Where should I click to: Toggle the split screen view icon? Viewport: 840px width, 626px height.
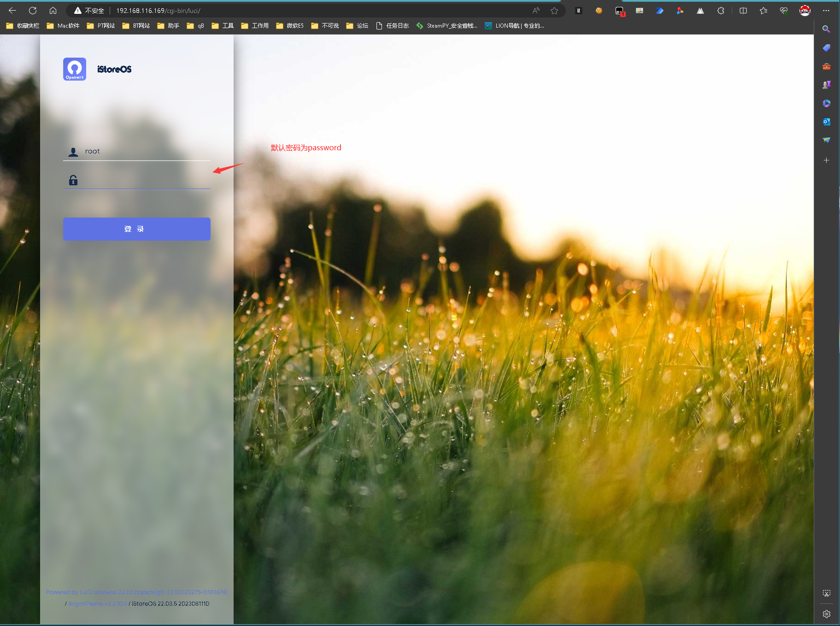tap(743, 11)
